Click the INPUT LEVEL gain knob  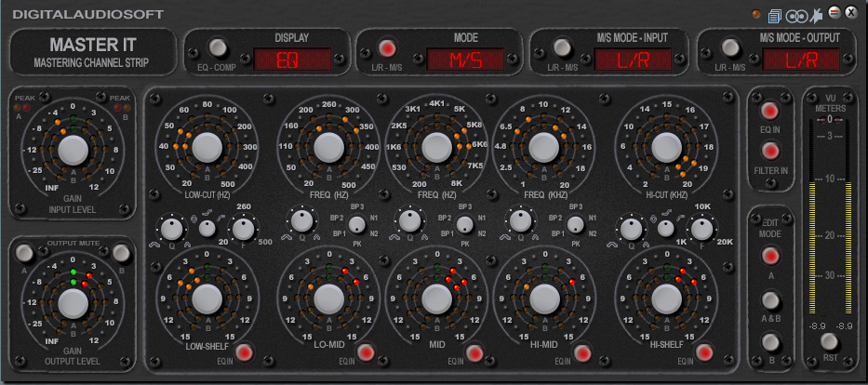tap(73, 150)
